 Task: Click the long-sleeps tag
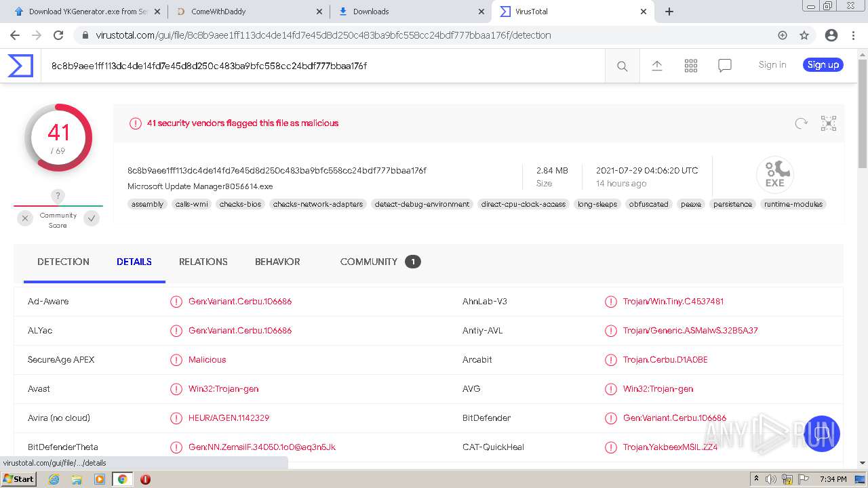point(597,204)
